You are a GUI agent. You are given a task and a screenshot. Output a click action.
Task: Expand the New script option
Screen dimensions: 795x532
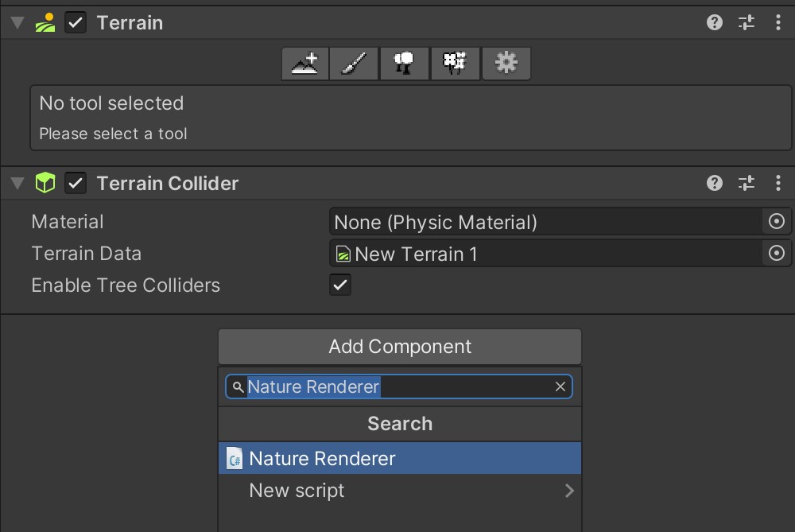click(x=569, y=491)
